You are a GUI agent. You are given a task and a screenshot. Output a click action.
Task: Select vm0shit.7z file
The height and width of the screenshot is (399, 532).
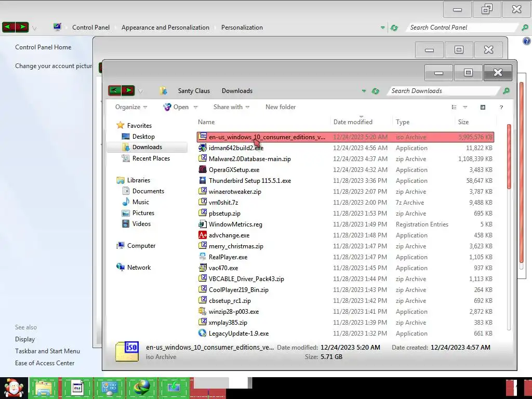pyautogui.click(x=345, y=203)
